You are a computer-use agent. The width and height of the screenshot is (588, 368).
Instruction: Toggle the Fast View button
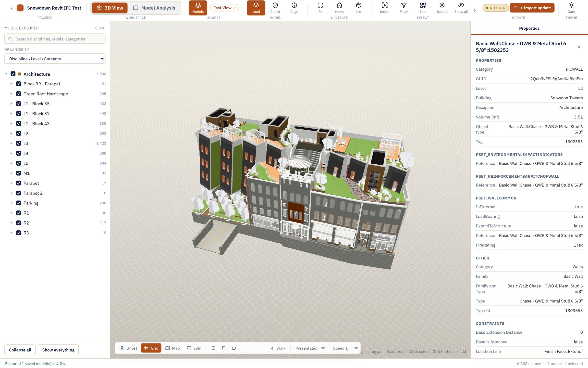[224, 8]
